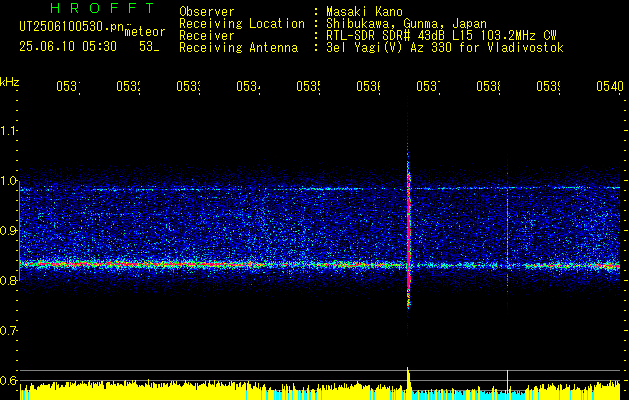Click the 0538 time marker
This screenshot has width=629, height=400.
pyautogui.click(x=489, y=86)
